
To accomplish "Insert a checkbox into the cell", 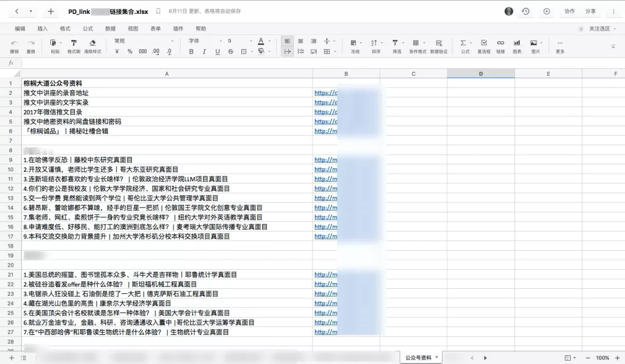I will click(x=483, y=43).
